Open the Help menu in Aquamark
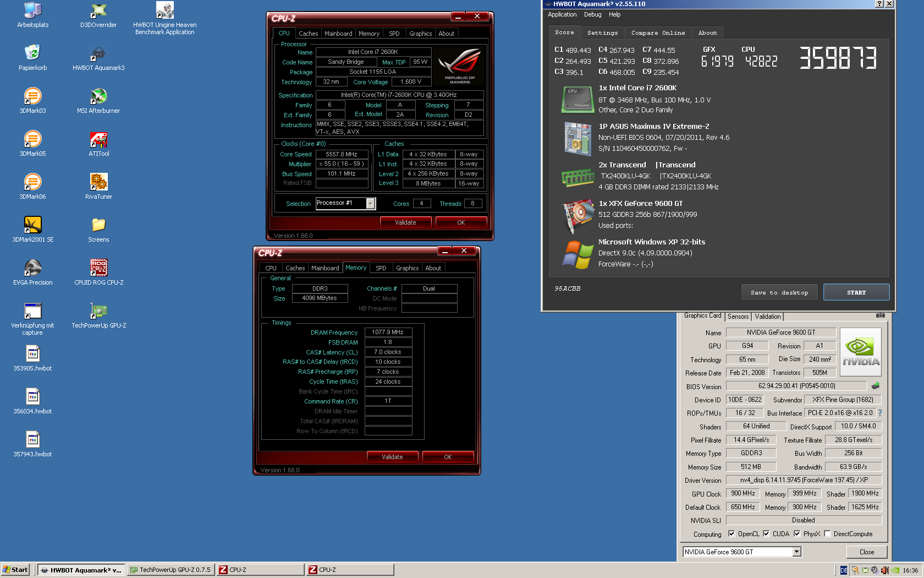Screen dimensions: 924x578 click(x=614, y=14)
